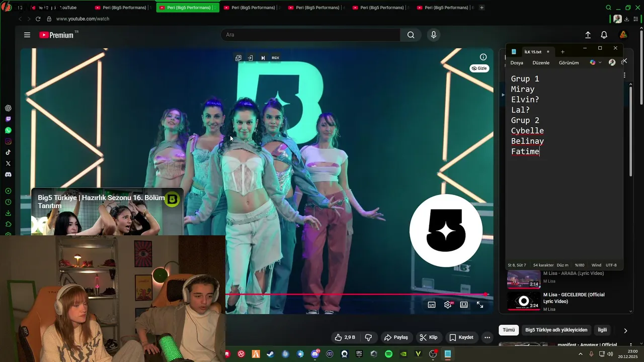
Task: Open Twitch from browser sidebar
Action: click(x=8, y=119)
